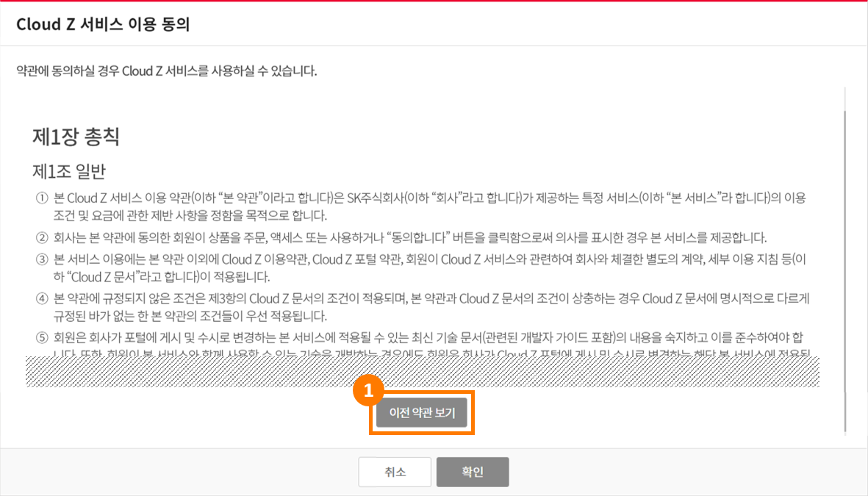This screenshot has height=496, width=868.
Task: Click the circled ② clause marker
Action: [42, 237]
